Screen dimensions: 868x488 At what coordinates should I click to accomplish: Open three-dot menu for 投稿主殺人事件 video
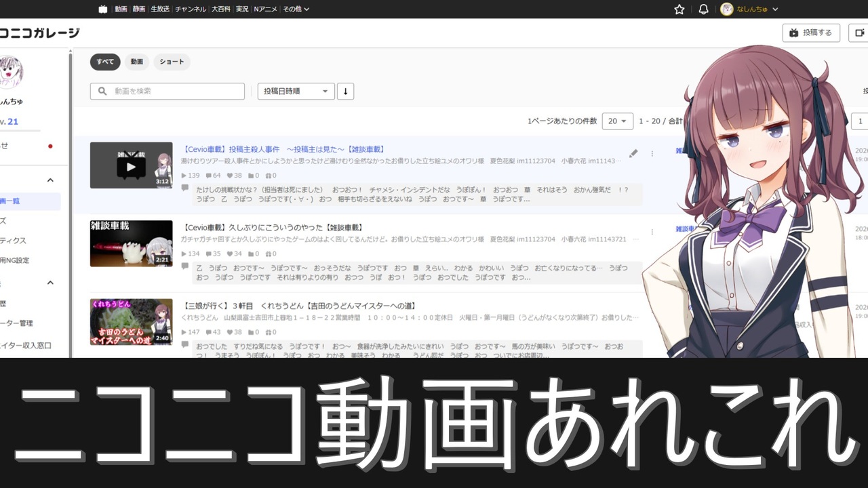click(x=652, y=154)
